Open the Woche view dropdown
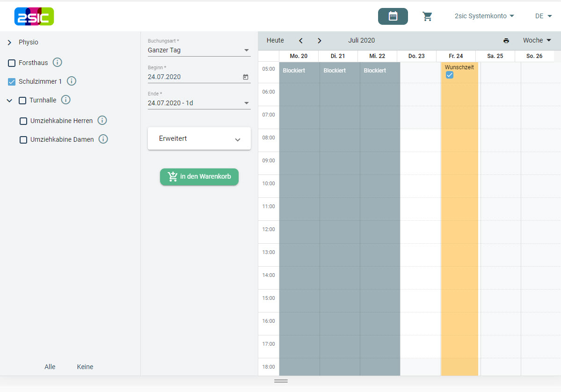The width and height of the screenshot is (561, 392). [537, 41]
